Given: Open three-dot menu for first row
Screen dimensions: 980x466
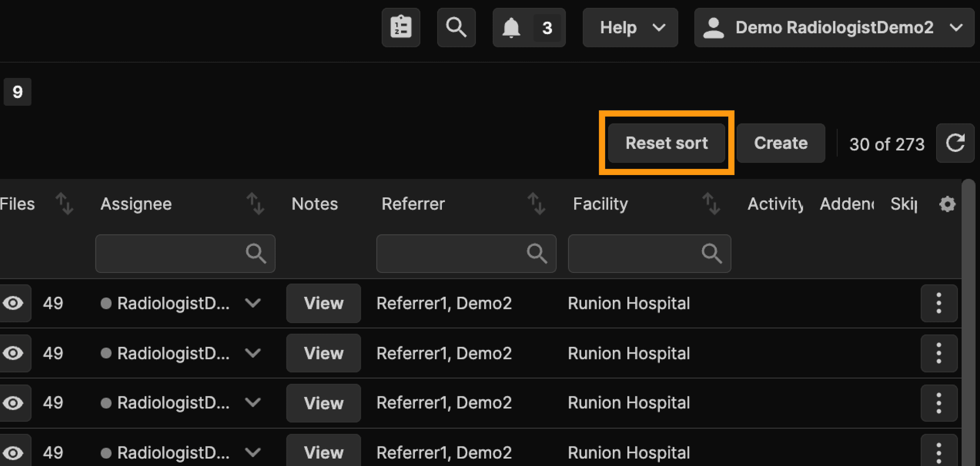Looking at the screenshot, I should tap(939, 303).
